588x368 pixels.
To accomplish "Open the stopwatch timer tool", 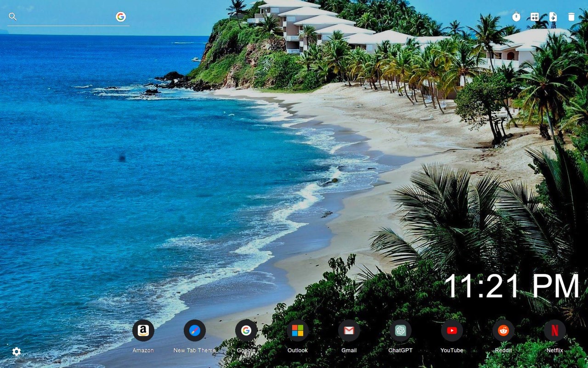I will 516,17.
